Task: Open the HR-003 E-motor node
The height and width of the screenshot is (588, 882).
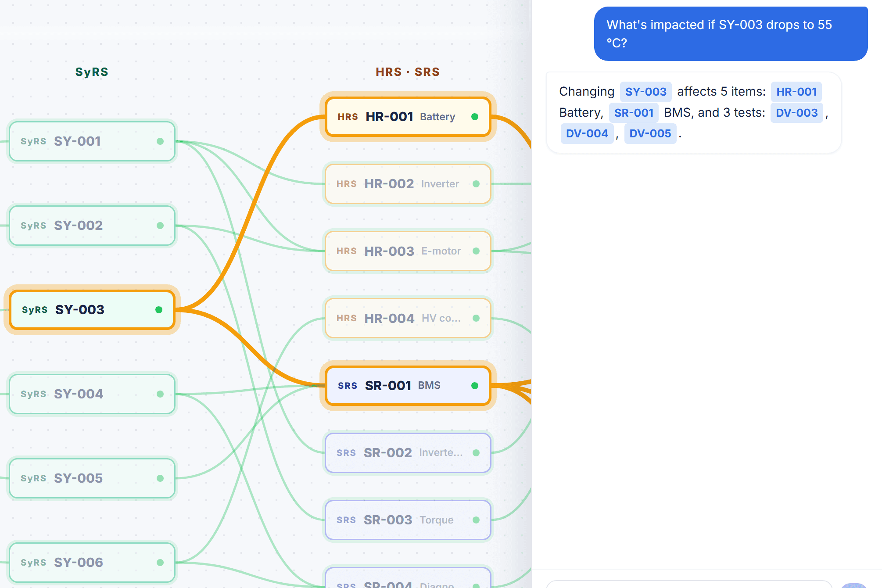Action: [x=408, y=251]
